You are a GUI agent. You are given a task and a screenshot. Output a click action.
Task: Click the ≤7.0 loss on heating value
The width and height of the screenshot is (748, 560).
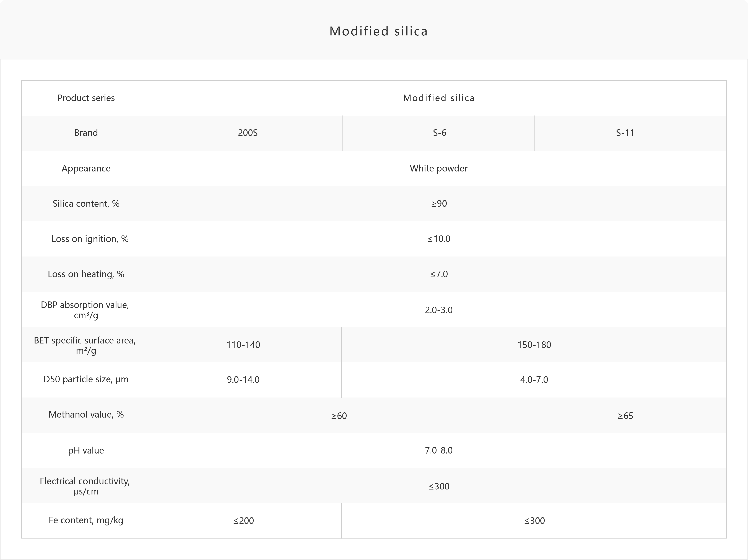coord(439,274)
